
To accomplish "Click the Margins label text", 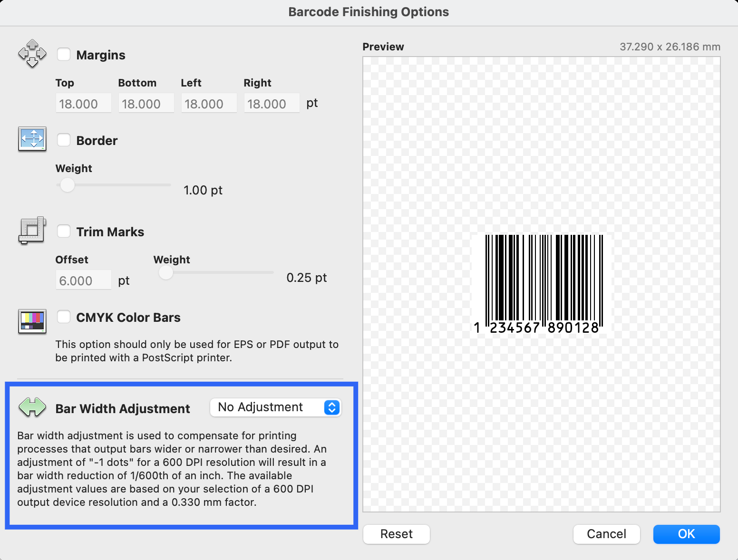I will coord(101,55).
